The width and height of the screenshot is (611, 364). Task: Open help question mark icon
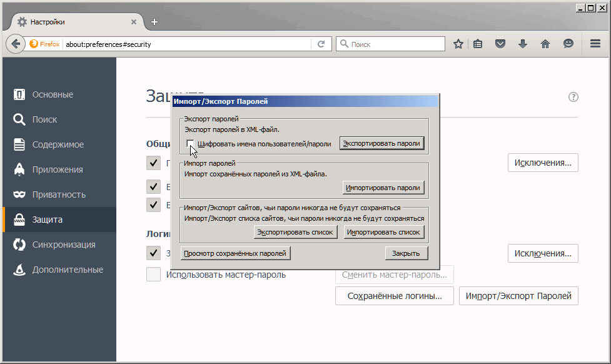coord(573,97)
